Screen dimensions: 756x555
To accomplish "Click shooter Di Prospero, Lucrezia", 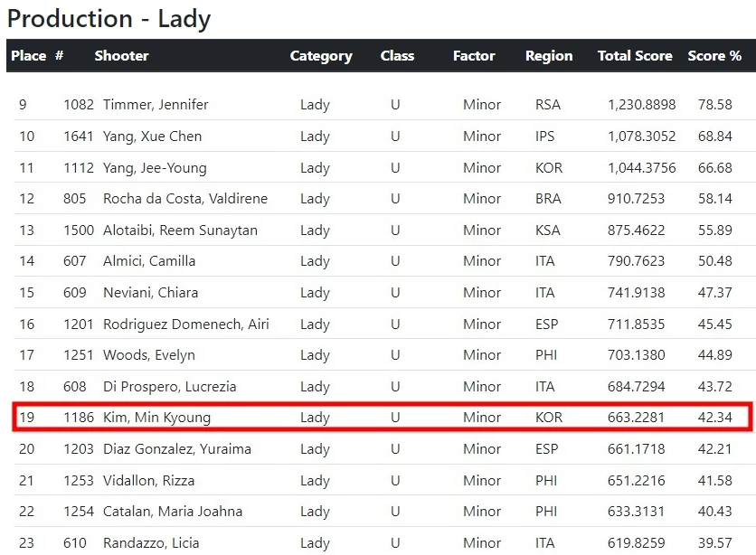I will (x=169, y=387).
